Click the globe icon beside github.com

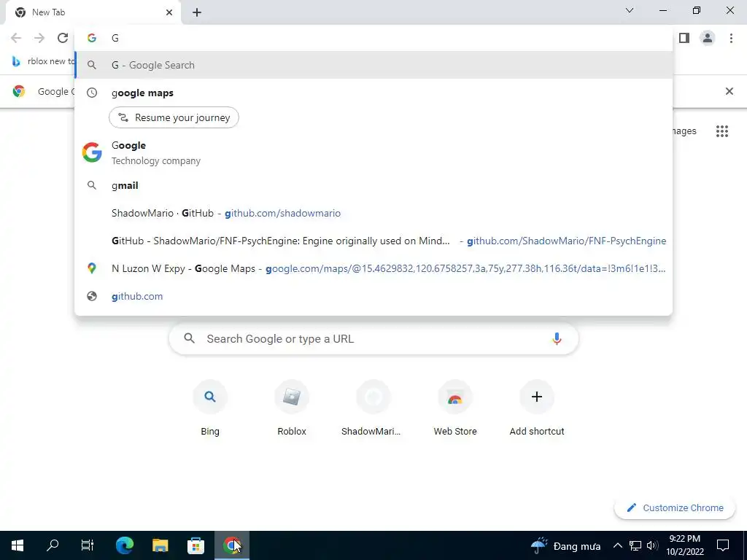[92, 296]
